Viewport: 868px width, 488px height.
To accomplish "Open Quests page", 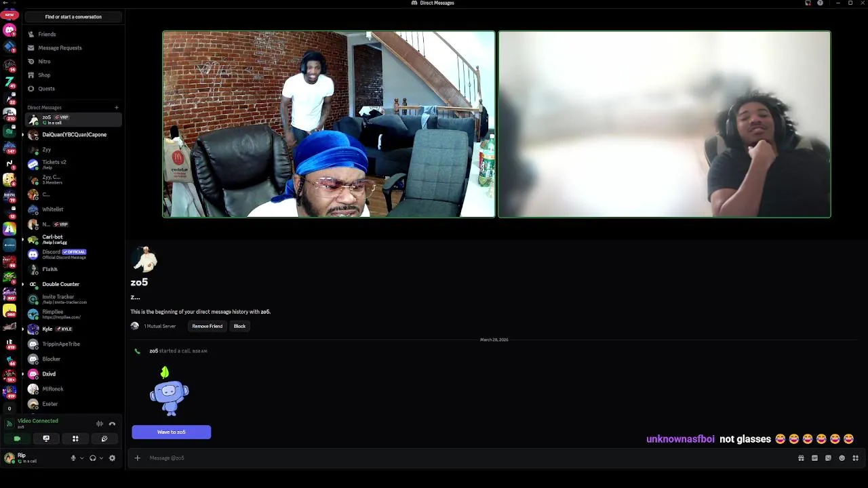I will [x=73, y=88].
